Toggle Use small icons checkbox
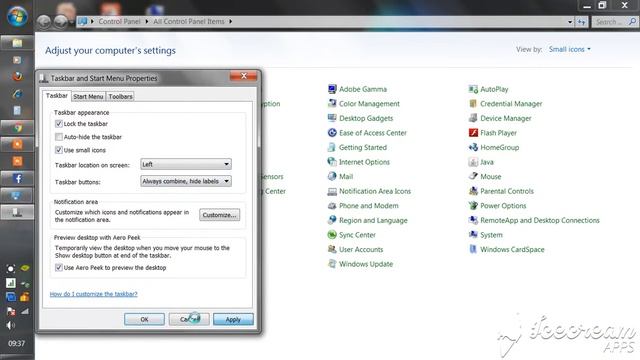The width and height of the screenshot is (640, 360). (x=59, y=150)
